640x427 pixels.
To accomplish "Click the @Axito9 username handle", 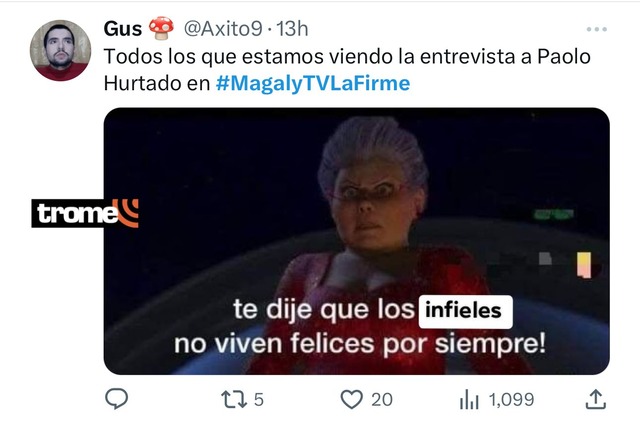I will [x=223, y=29].
